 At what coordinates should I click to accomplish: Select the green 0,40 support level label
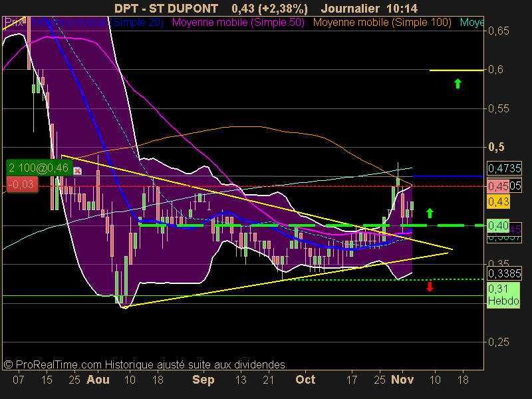point(498,225)
